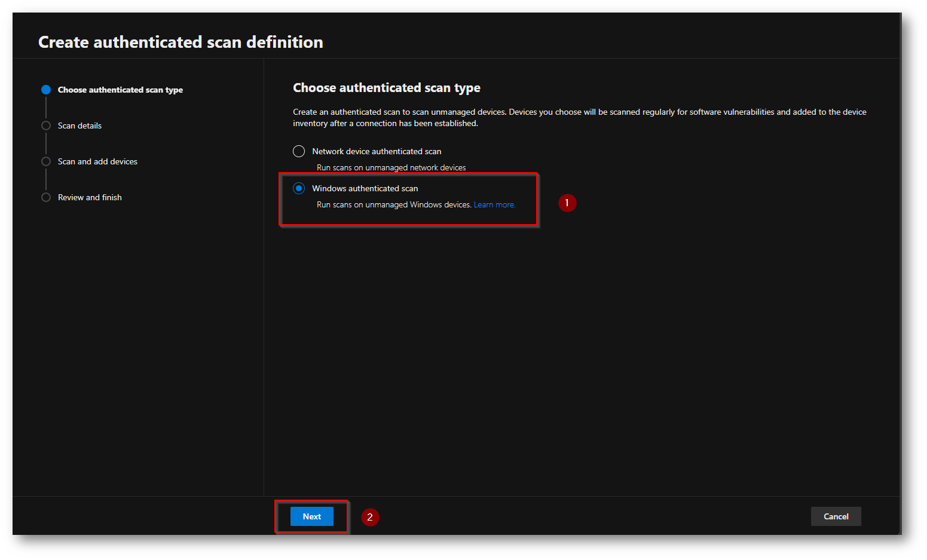Select Network device authenticated scan radio button
The image size is (927, 560).
[x=299, y=151]
